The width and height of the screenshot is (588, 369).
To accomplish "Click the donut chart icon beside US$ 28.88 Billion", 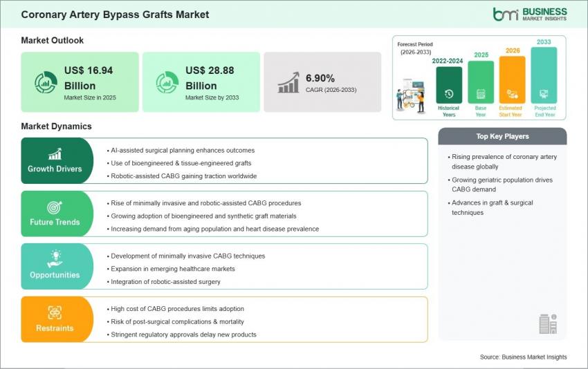I will point(167,82).
